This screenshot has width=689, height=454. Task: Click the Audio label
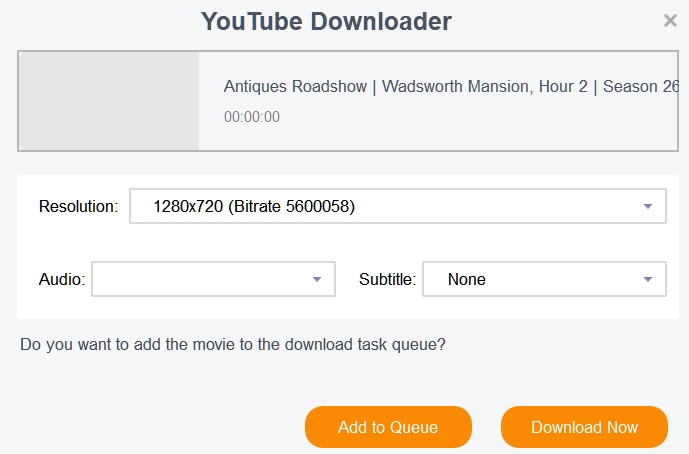(x=62, y=279)
